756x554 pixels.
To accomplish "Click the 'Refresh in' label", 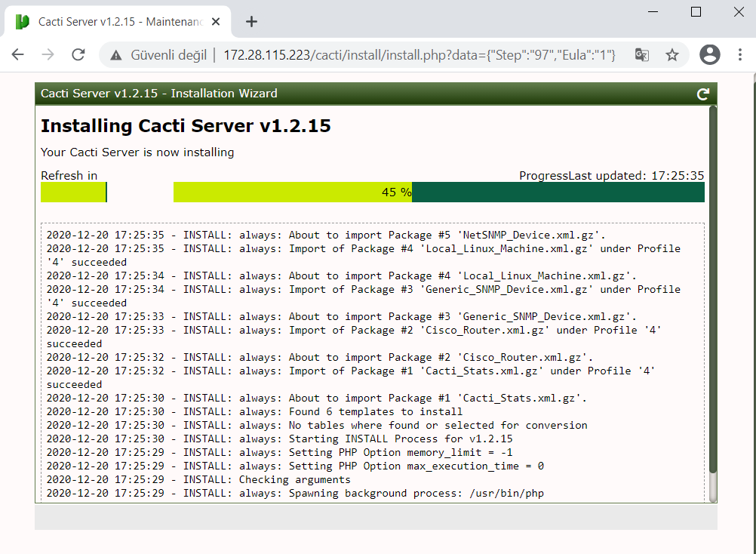I will coord(69,176).
